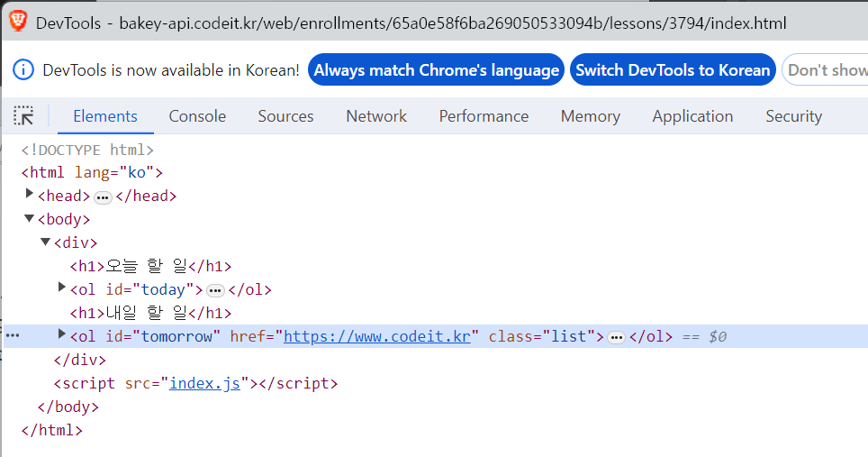Screen dimensions: 868x457
Task: Open the Application tab
Action: click(692, 116)
